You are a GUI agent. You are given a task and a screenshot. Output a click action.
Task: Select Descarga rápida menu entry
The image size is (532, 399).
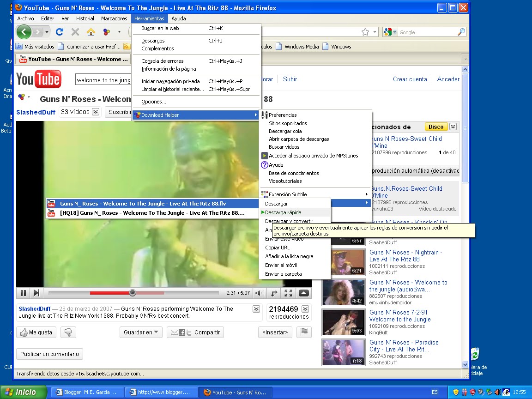coord(295,212)
